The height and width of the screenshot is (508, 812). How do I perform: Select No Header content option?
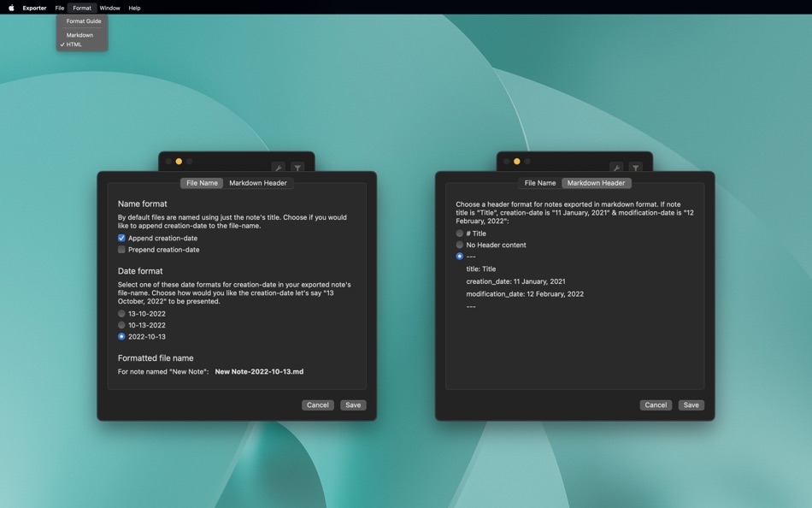[x=459, y=245]
